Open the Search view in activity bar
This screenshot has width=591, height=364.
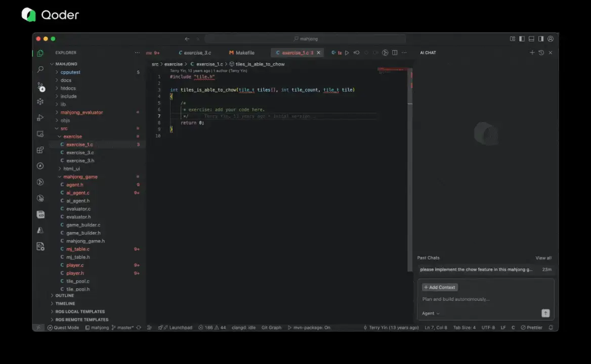[x=40, y=69]
